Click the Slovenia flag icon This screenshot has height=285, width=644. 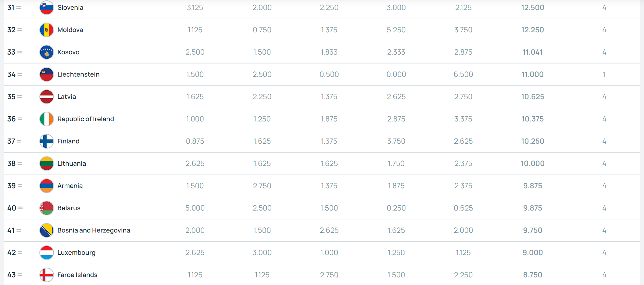tap(47, 8)
